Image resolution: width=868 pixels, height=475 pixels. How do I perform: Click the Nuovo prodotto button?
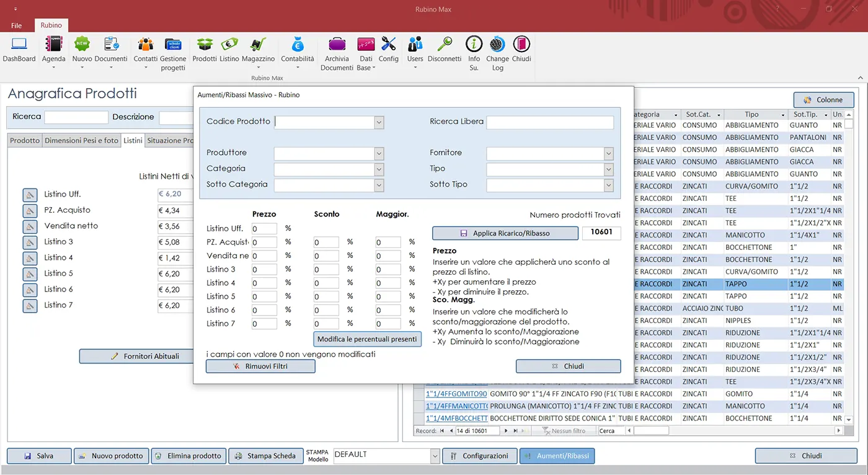pos(112,456)
